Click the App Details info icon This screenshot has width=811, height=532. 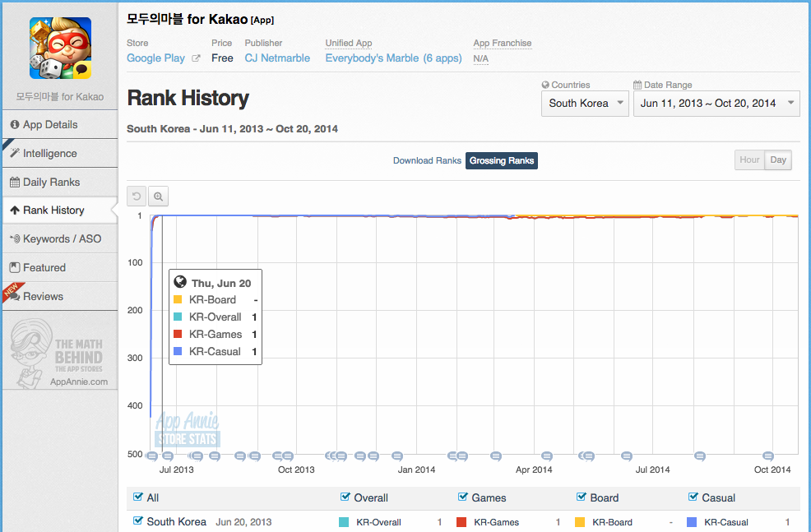pos(15,125)
